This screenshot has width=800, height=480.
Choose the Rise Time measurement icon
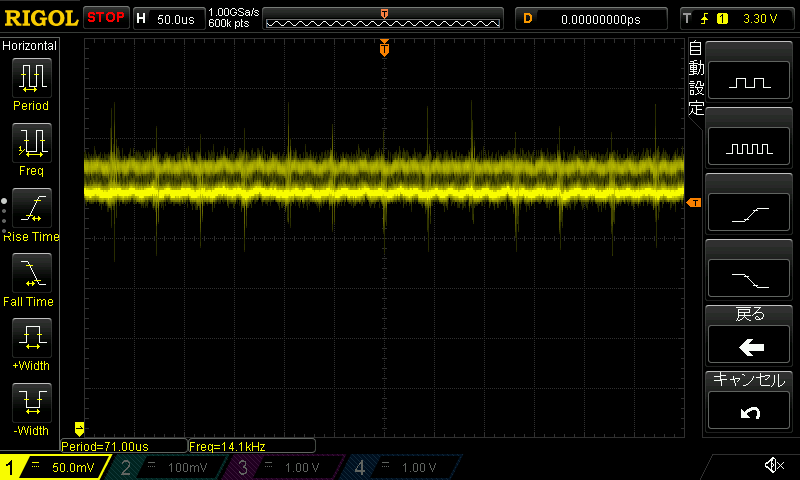[x=32, y=208]
